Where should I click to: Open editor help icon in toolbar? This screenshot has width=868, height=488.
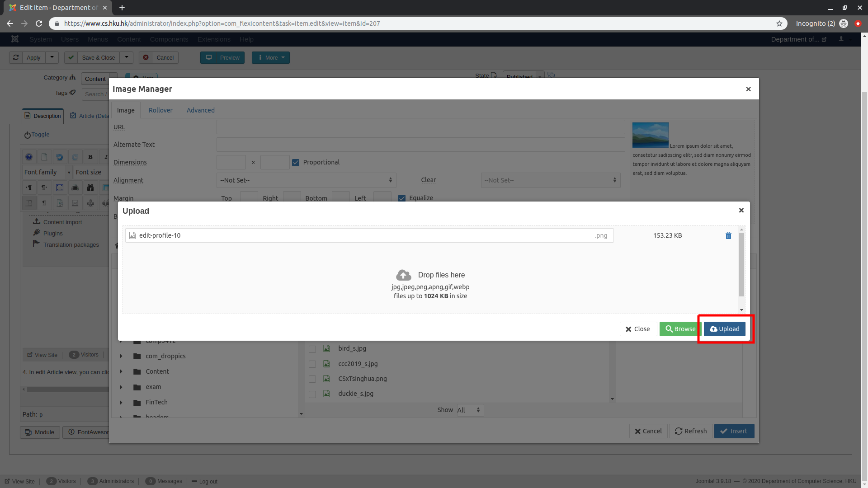tap(29, 157)
